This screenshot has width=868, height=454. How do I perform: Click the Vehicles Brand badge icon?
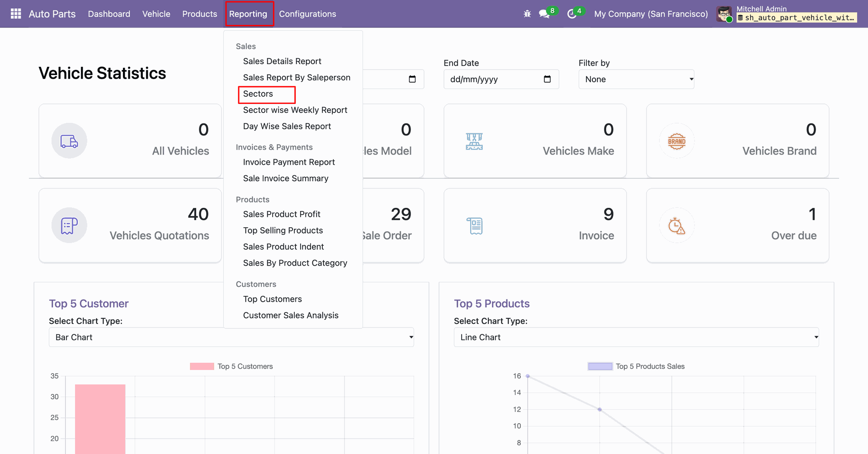(x=677, y=141)
